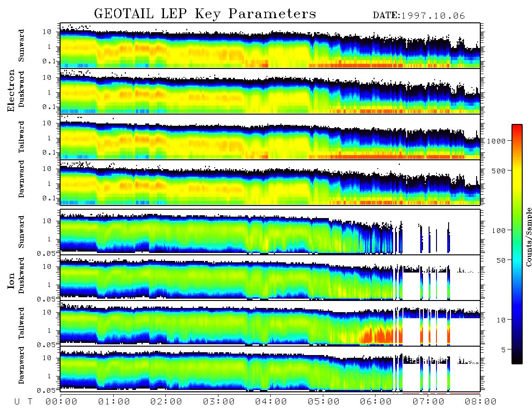Image resolution: width=532 pixels, height=410 pixels.
Task: Click the Electron Dawnward axis label
Action: click(21, 179)
